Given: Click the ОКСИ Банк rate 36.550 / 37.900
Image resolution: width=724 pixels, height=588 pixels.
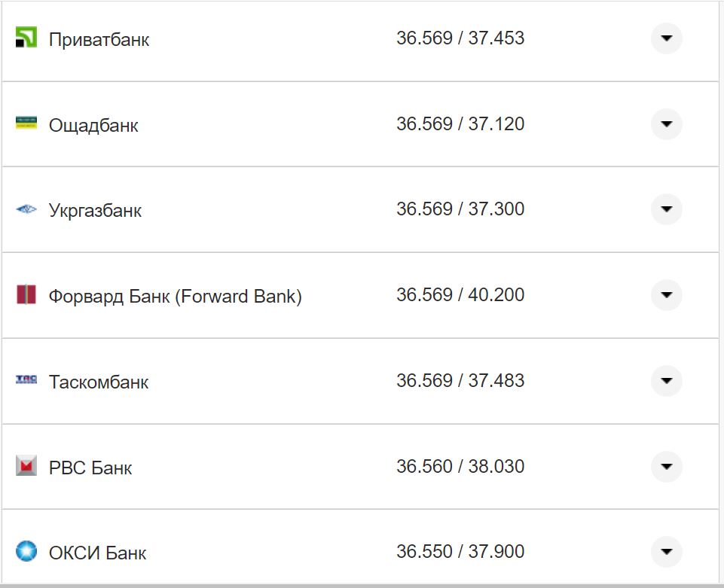Looking at the screenshot, I should click(460, 552).
